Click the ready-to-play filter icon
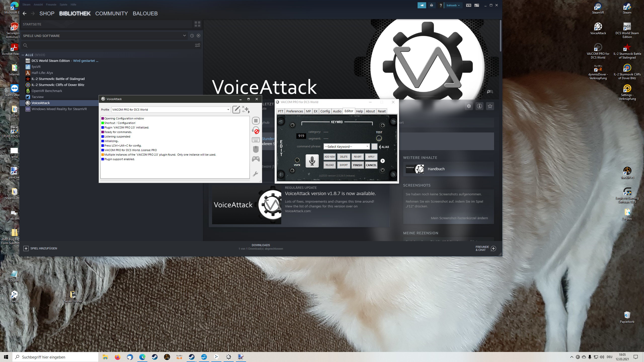Viewport: 644px width, 362px height. (198, 36)
